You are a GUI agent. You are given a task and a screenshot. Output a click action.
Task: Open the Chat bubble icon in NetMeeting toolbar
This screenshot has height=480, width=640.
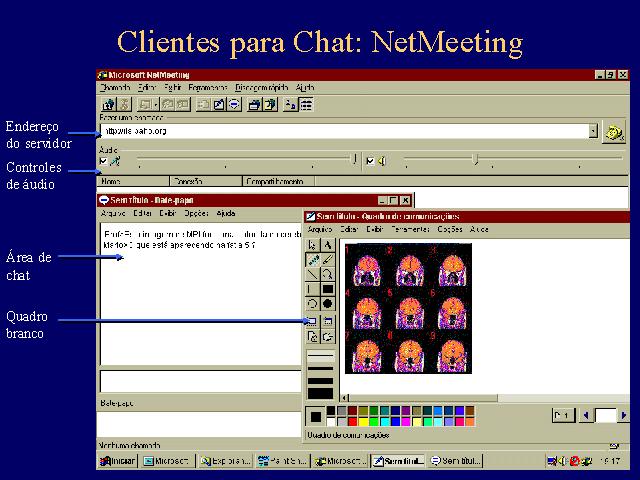click(x=234, y=105)
